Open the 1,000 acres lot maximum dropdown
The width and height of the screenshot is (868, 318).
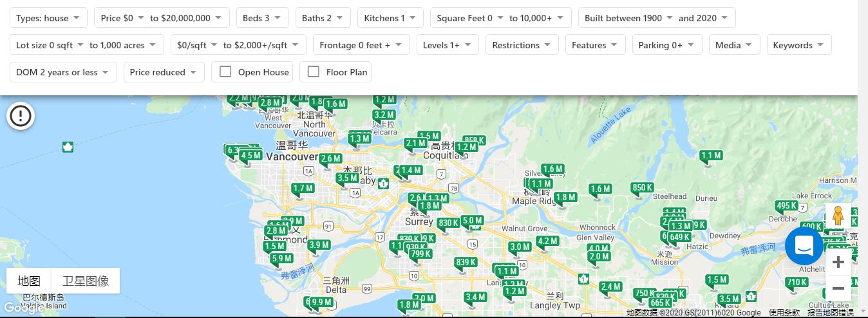(123, 45)
